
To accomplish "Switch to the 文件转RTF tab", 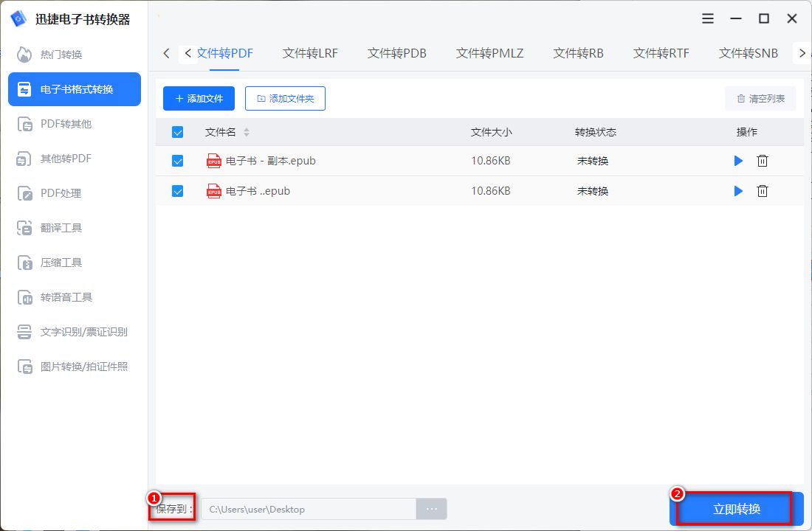I will [660, 52].
